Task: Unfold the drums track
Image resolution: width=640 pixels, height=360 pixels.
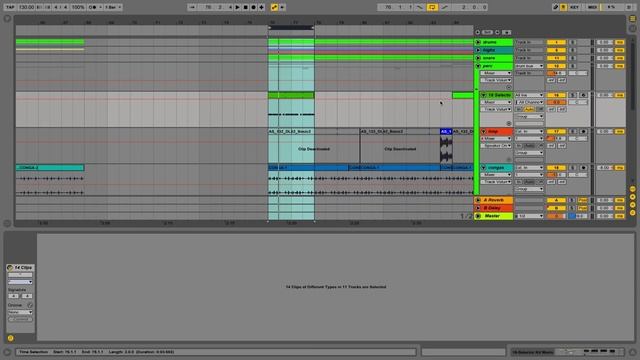Action: point(478,42)
